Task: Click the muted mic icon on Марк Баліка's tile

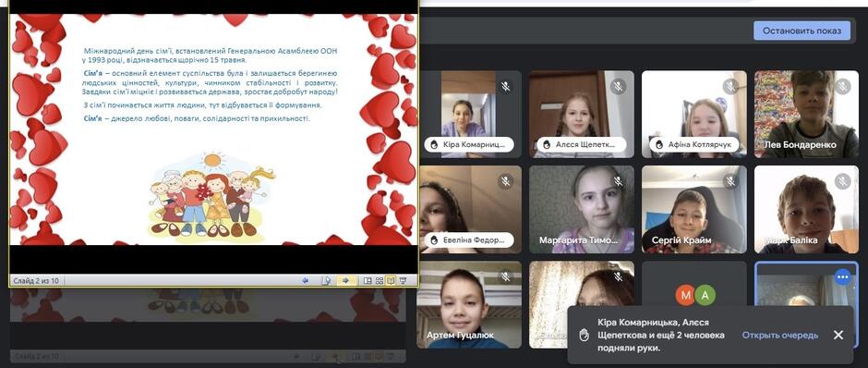Action: coord(843,181)
